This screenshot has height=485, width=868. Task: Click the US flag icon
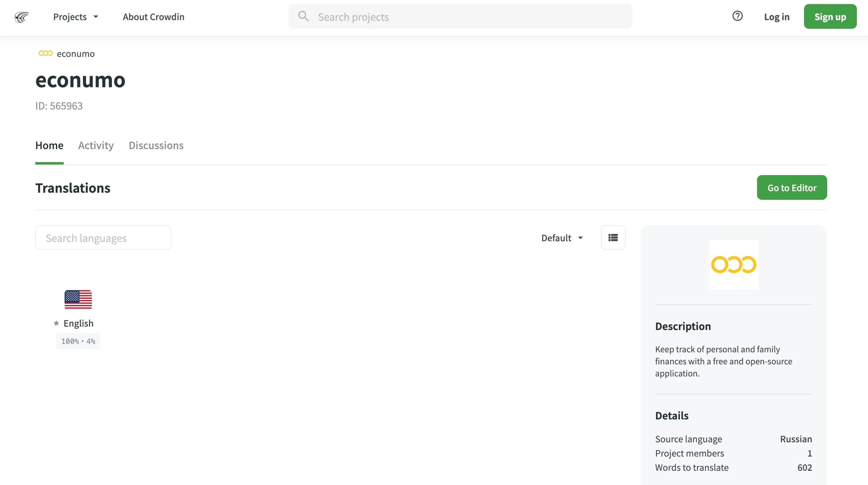point(78,299)
